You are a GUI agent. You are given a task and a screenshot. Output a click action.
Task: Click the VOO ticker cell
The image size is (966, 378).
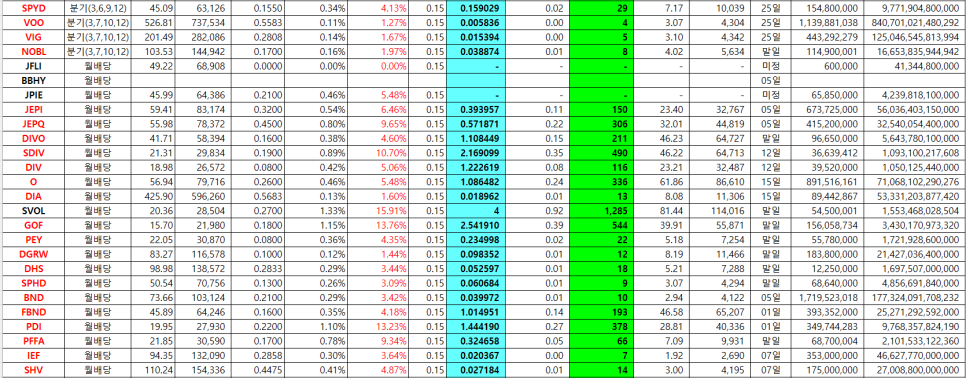point(33,23)
